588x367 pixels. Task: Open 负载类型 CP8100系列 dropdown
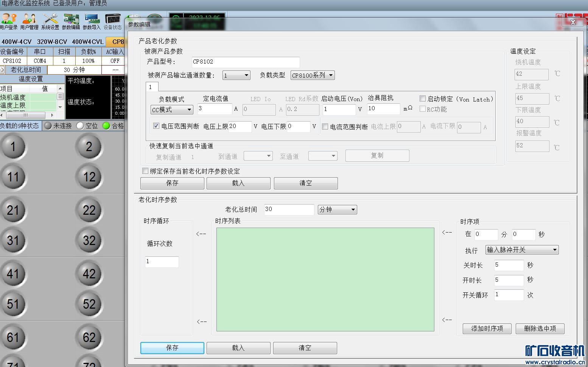click(x=313, y=75)
